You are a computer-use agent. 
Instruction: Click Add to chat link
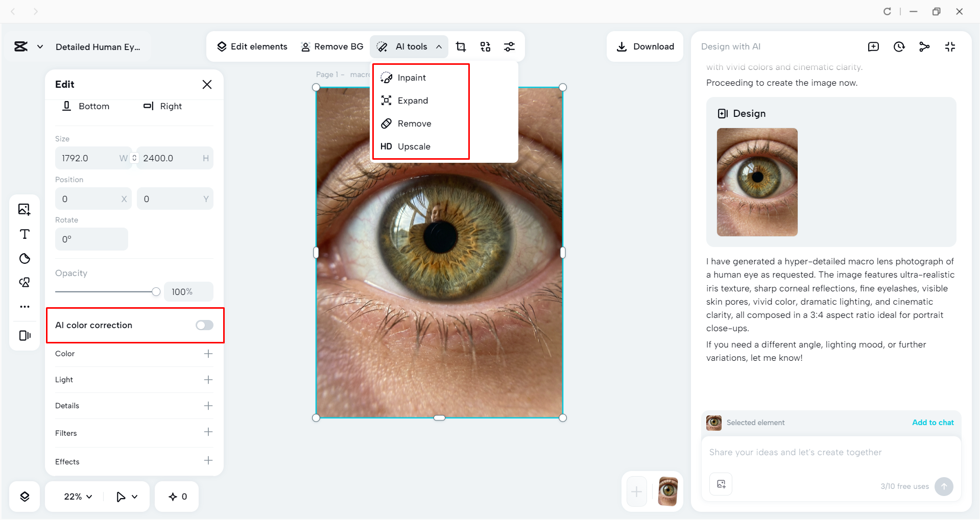coord(933,423)
